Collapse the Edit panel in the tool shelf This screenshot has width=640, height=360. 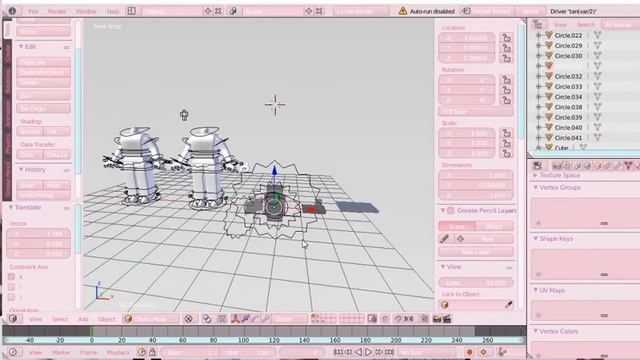21,47
